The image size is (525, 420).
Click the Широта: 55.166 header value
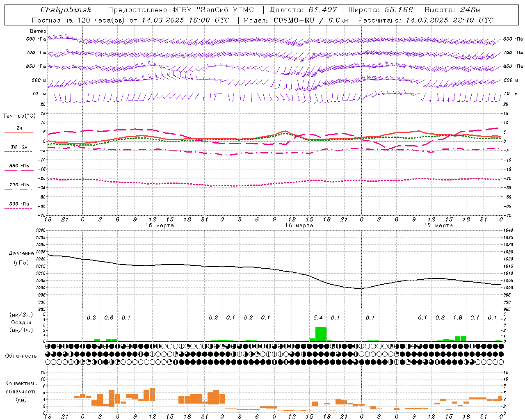pyautogui.click(x=381, y=10)
